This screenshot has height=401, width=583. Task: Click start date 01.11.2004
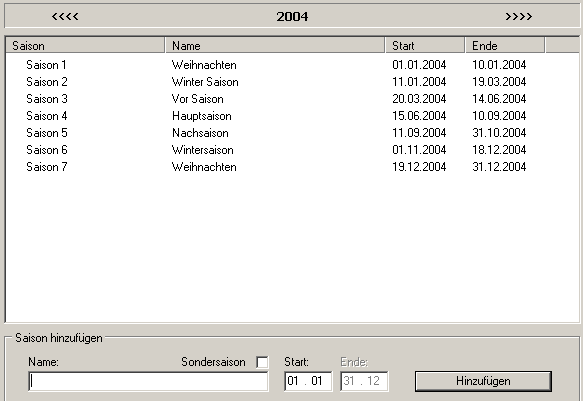419,150
